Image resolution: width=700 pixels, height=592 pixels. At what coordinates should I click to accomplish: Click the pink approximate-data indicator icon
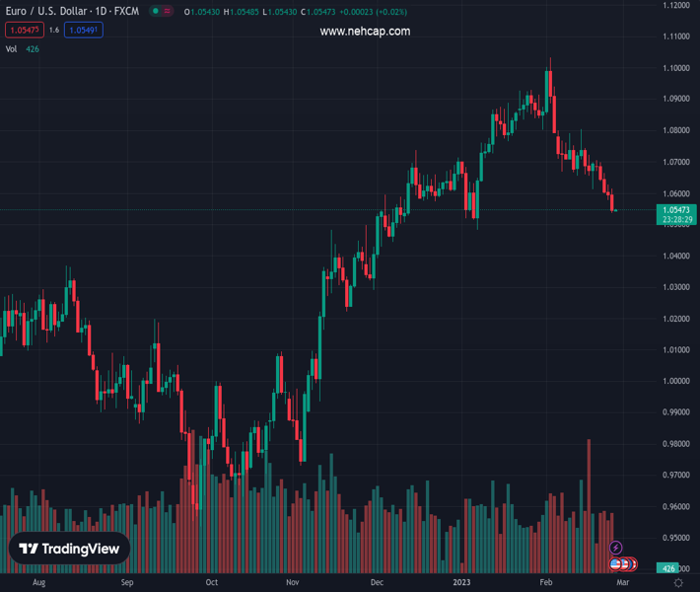[167, 12]
